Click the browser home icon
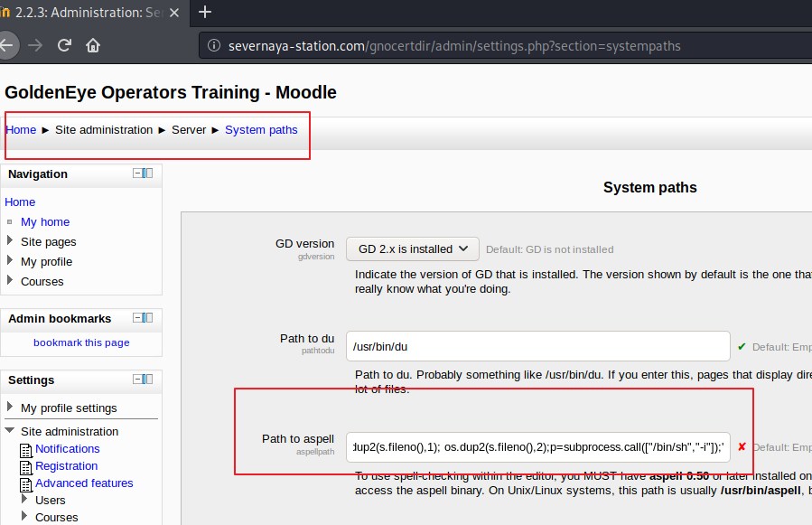This screenshot has height=525, width=812. [93, 45]
